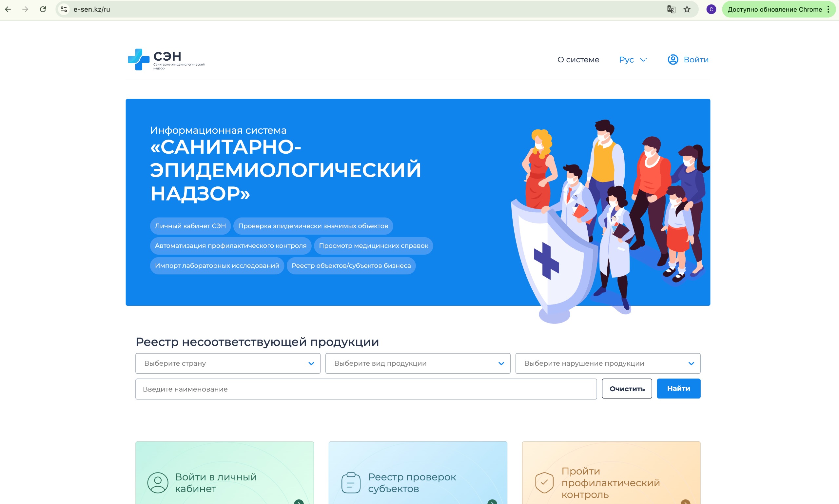Go back to previous page

click(x=8, y=9)
